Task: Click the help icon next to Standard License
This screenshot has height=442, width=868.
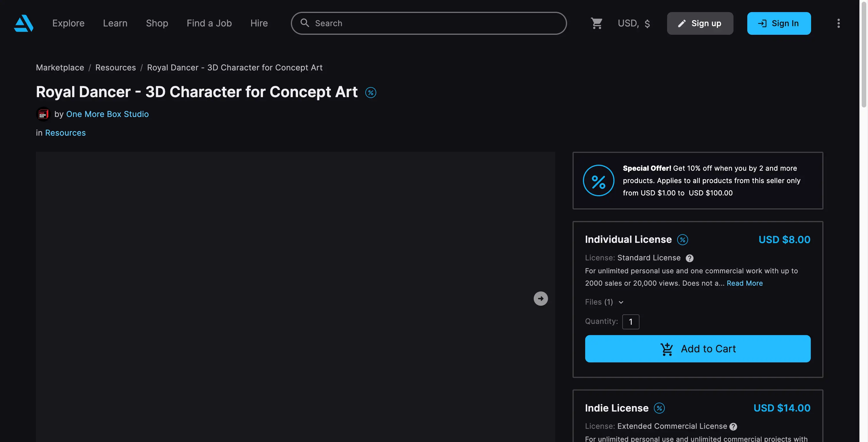Action: (690, 258)
